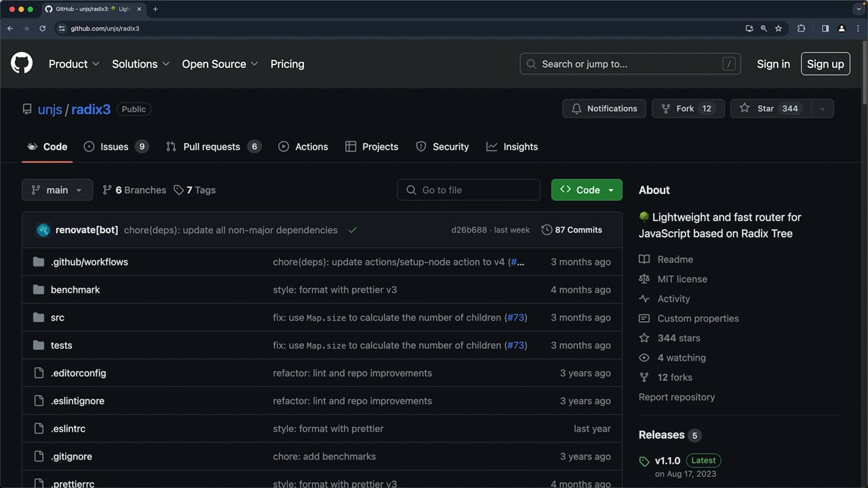Click the .editorconfig file icon
Screen dimensions: 868x488
(x=39, y=373)
